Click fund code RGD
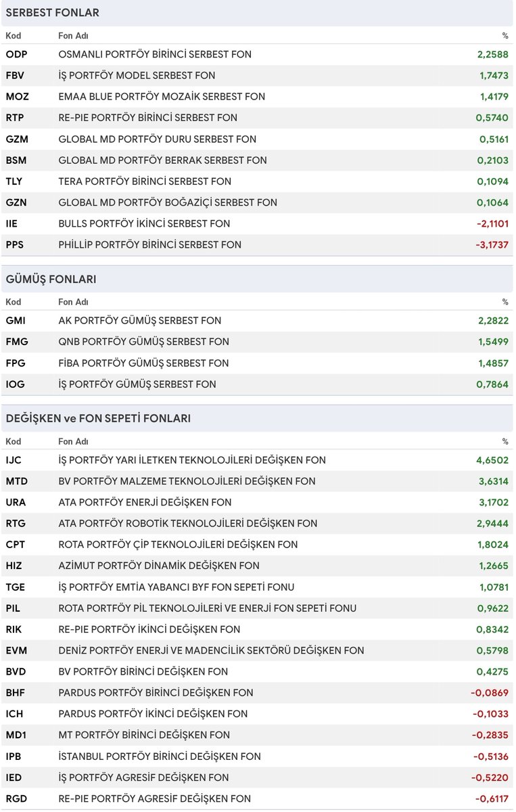This screenshot has height=812, width=516. tap(16, 798)
